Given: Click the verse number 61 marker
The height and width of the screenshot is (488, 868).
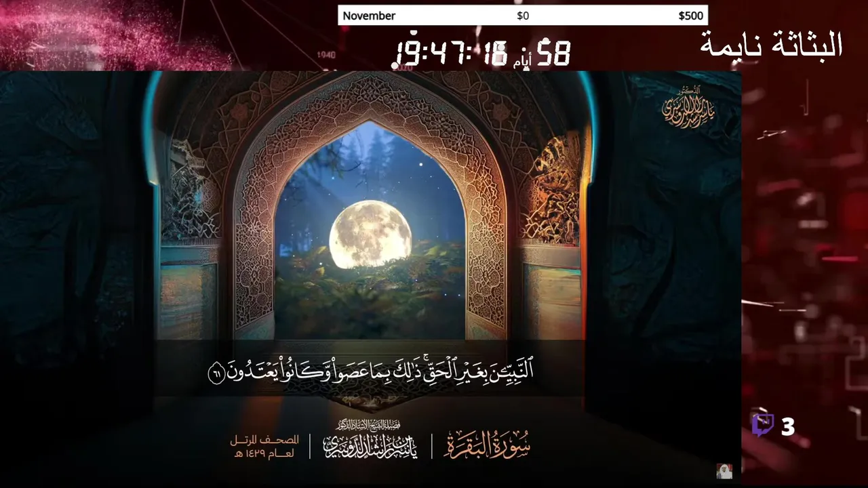Looking at the screenshot, I should click(216, 374).
